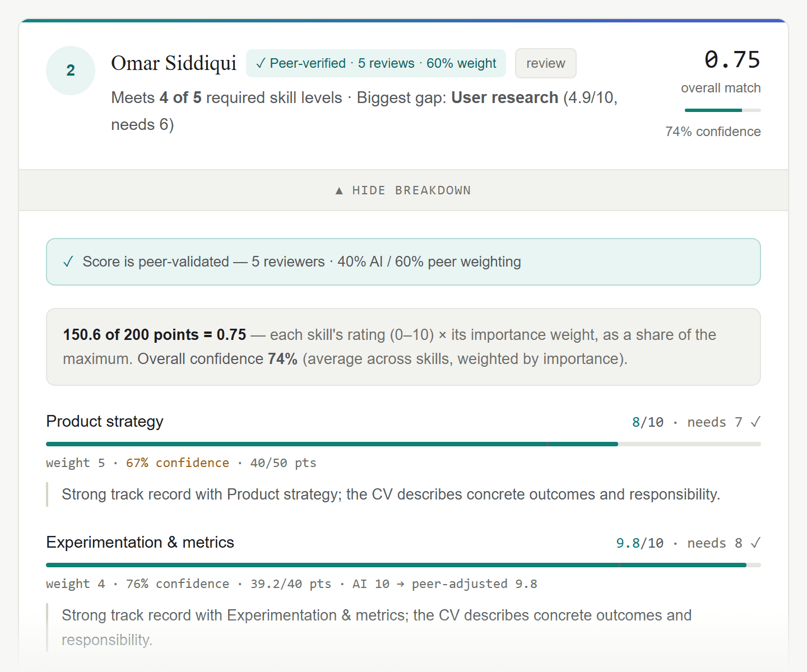Click the 67% confidence label
807x672 pixels.
click(x=178, y=463)
